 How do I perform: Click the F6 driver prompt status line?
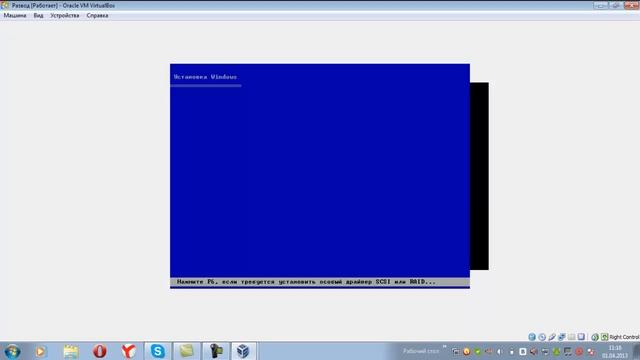(320, 282)
